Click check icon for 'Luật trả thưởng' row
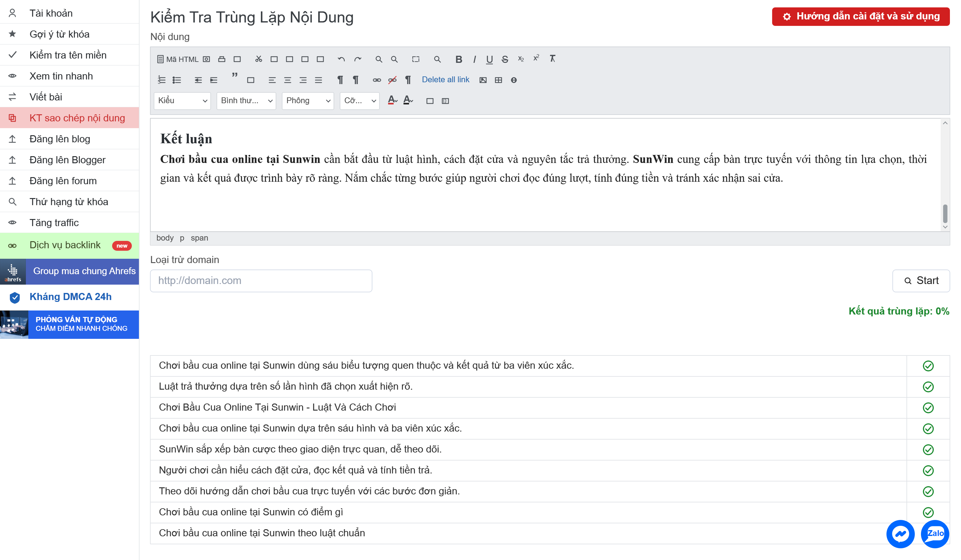This screenshot has width=961, height=560. 928,387
